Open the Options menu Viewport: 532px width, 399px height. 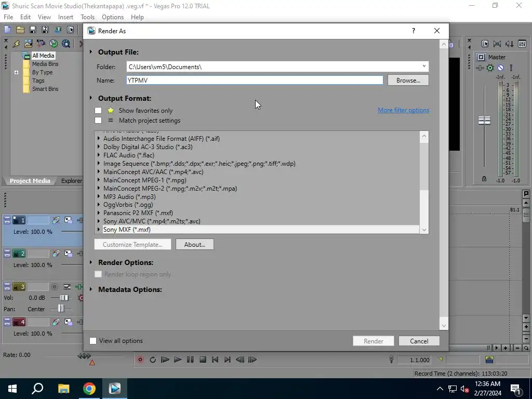(113, 17)
